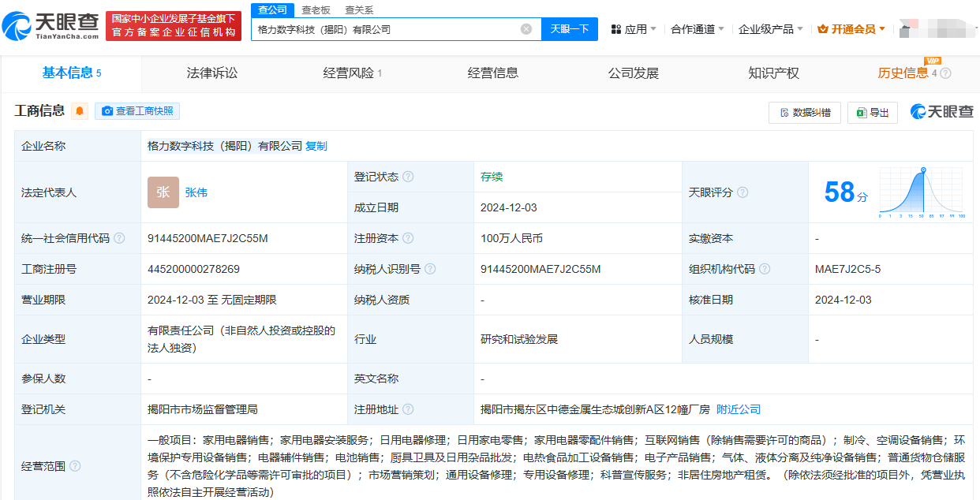Open the 应用 dropdown menu

(634, 29)
